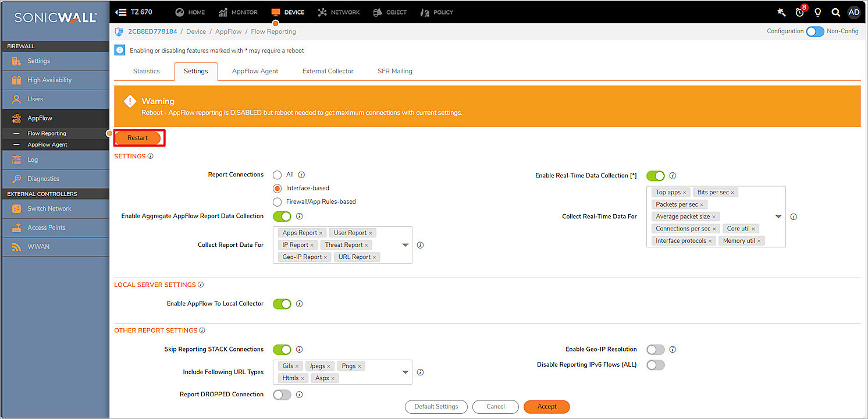Disable Real-Time Data Collection
The image size is (868, 419).
(x=655, y=176)
